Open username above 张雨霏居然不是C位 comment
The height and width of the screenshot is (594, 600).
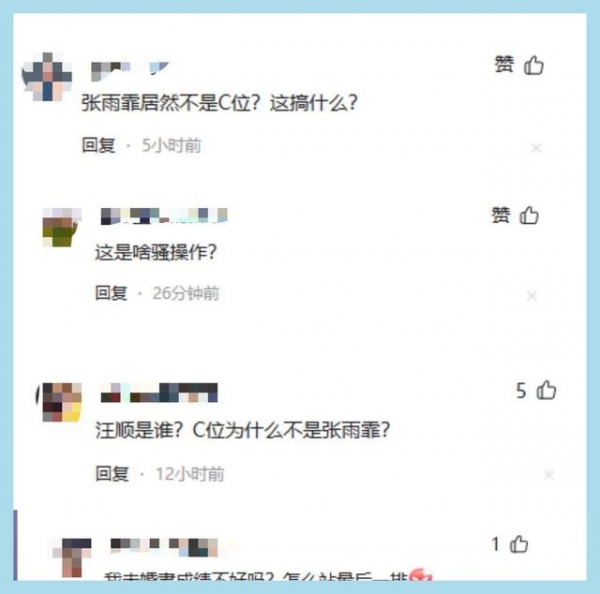click(x=130, y=71)
